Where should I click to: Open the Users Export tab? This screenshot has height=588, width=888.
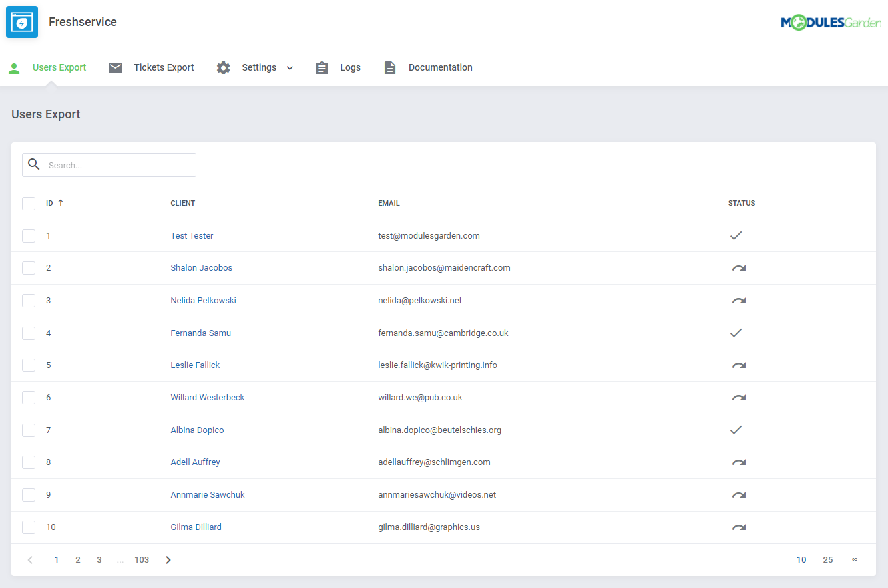coord(59,67)
